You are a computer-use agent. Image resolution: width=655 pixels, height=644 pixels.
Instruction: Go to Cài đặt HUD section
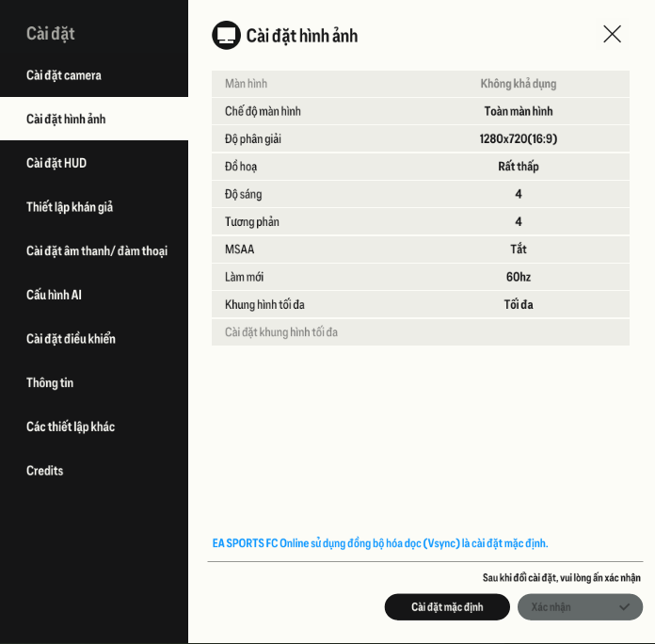pyautogui.click(x=56, y=163)
